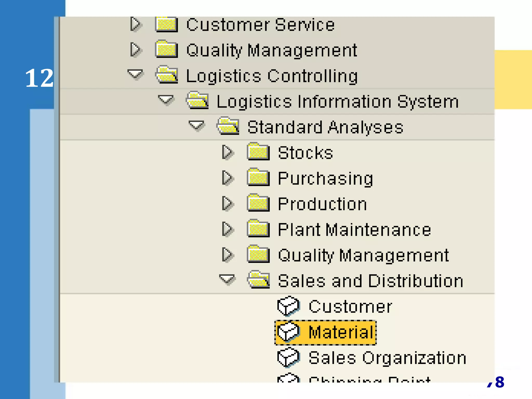
Task: Select the Material menu entry
Action: tap(341, 332)
